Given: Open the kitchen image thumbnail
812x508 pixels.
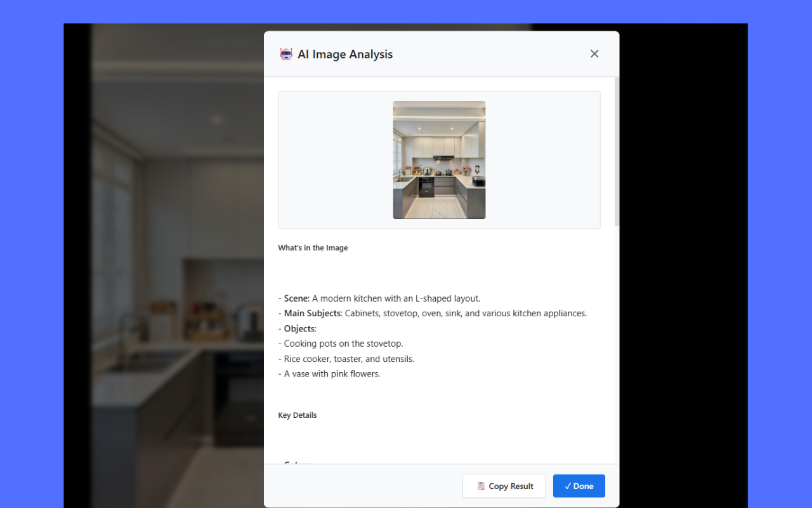Looking at the screenshot, I should pyautogui.click(x=439, y=160).
